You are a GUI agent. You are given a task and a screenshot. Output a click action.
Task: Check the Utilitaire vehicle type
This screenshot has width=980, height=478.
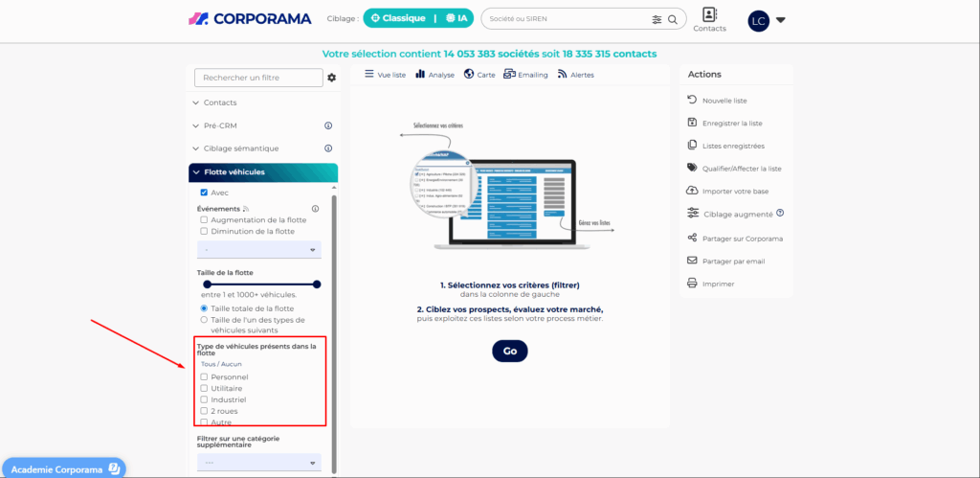click(204, 388)
